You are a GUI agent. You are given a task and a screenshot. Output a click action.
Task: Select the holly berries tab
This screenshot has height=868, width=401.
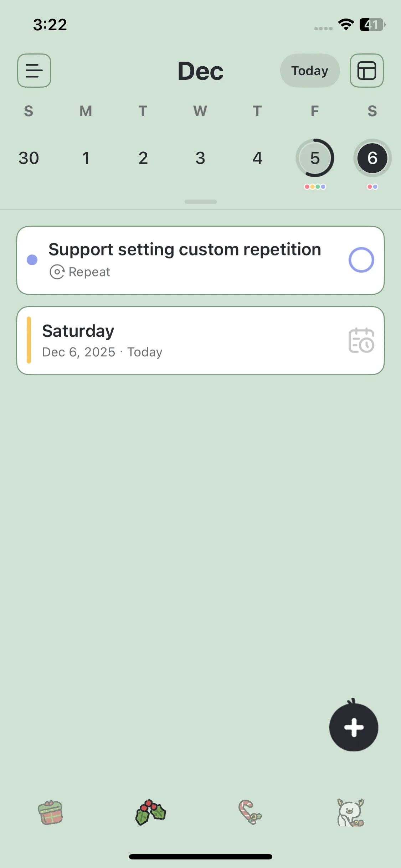[150, 813]
